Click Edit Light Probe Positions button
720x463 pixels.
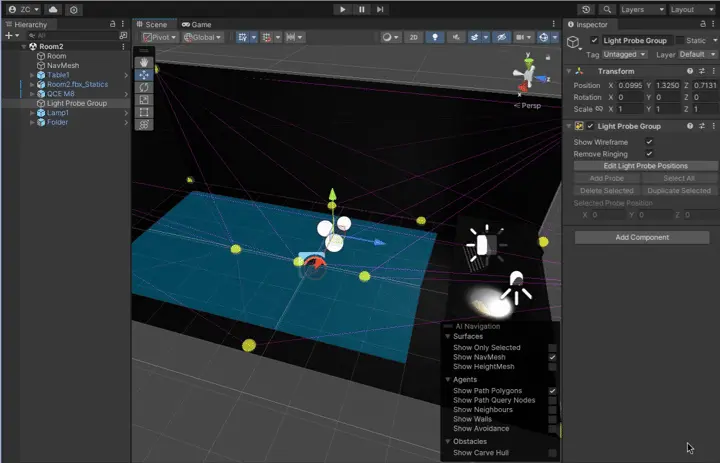(x=646, y=166)
